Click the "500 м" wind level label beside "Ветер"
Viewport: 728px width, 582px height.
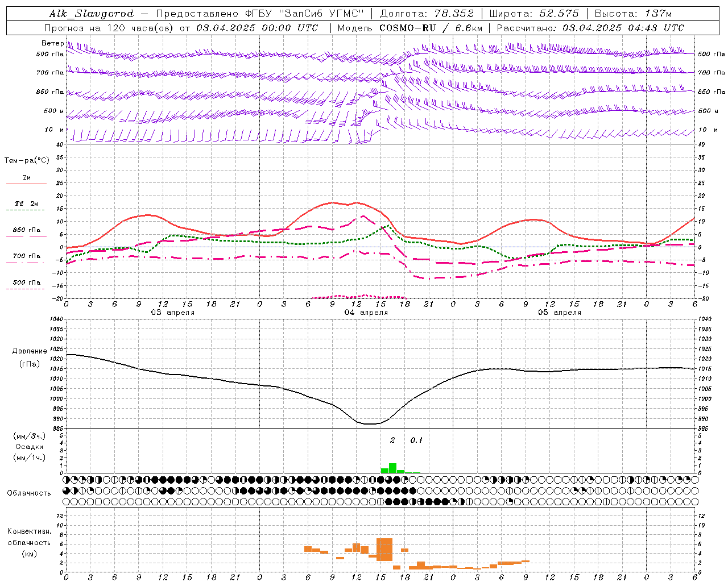tap(53, 111)
